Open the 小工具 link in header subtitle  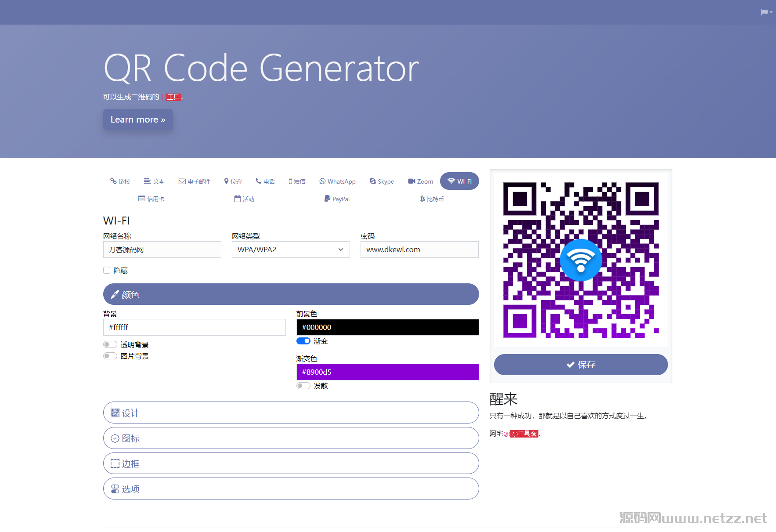[x=170, y=97]
